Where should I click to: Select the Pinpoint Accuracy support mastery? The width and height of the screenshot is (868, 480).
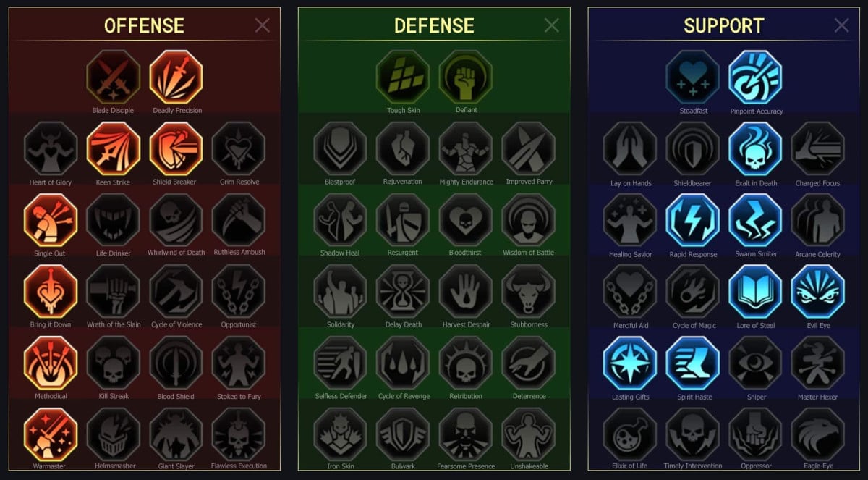pyautogui.click(x=756, y=77)
